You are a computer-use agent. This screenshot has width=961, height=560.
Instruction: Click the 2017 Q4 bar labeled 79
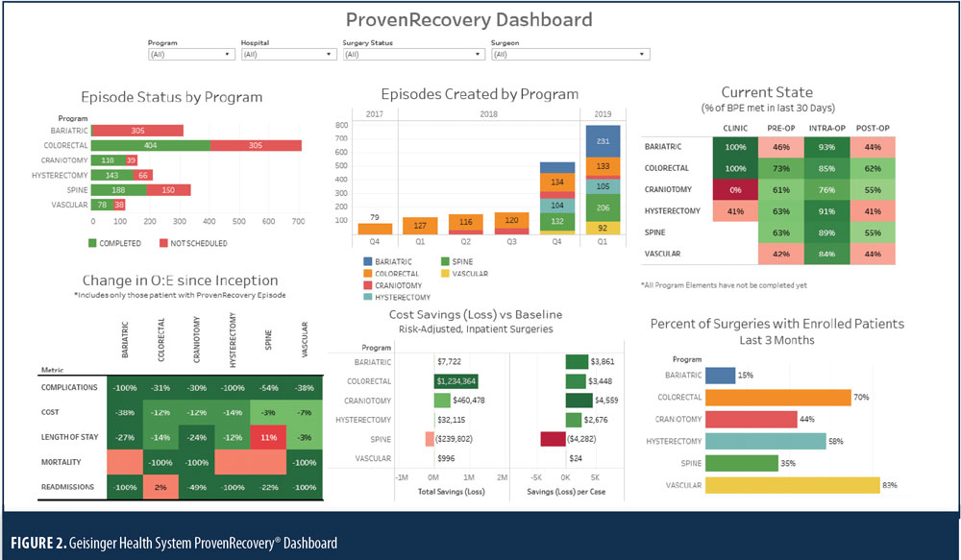tap(375, 229)
